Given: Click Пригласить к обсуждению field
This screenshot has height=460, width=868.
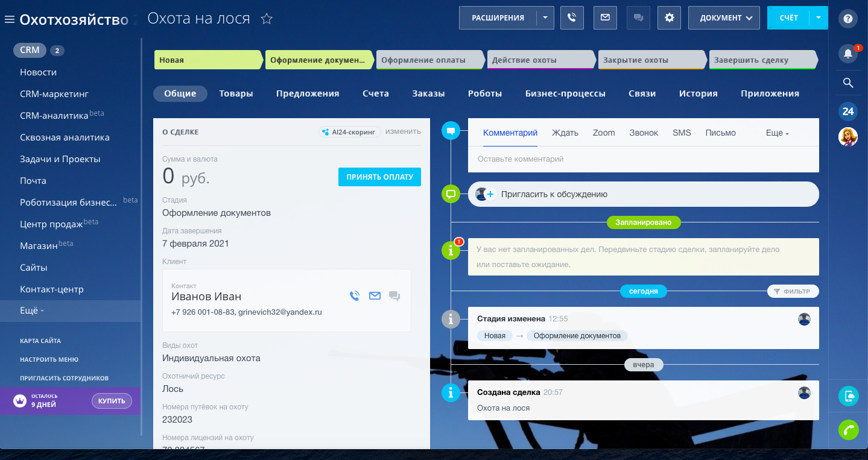Looking at the screenshot, I should click(644, 194).
